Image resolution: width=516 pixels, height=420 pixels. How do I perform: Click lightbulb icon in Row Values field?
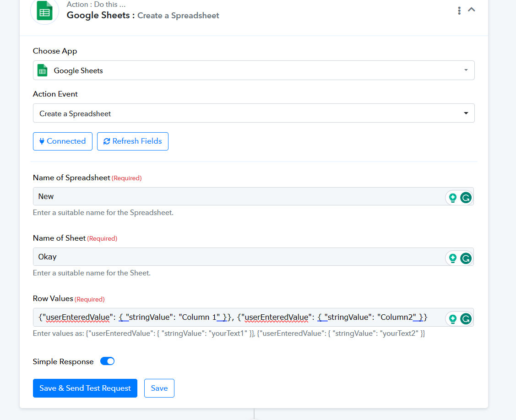pyautogui.click(x=453, y=319)
